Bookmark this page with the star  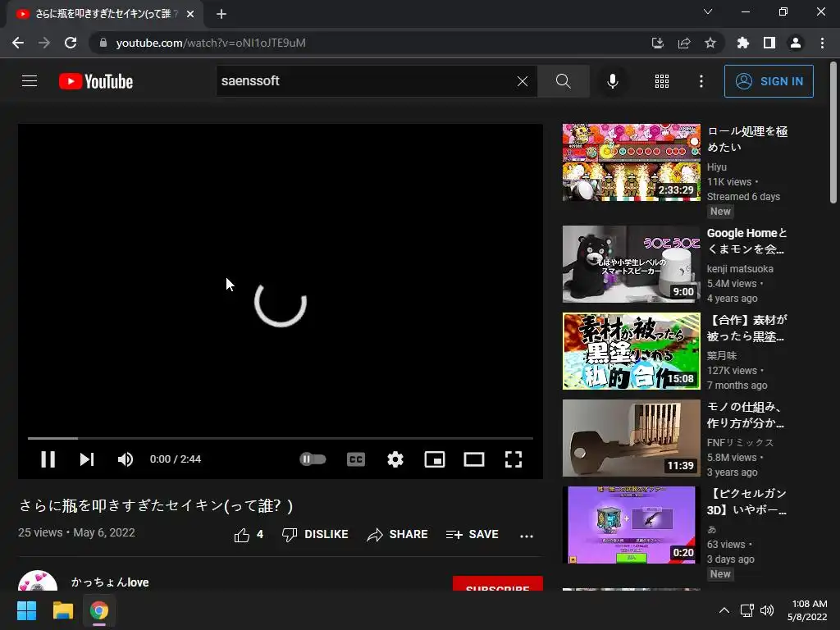(x=710, y=43)
